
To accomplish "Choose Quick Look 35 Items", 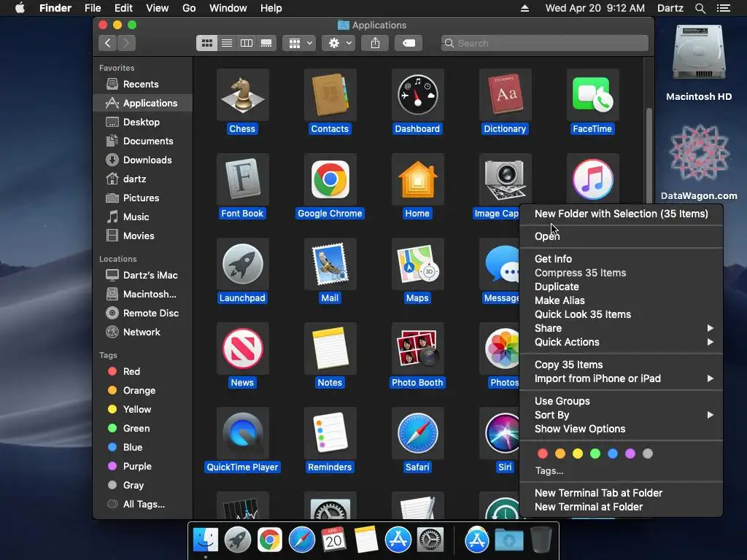I will [x=622, y=314].
